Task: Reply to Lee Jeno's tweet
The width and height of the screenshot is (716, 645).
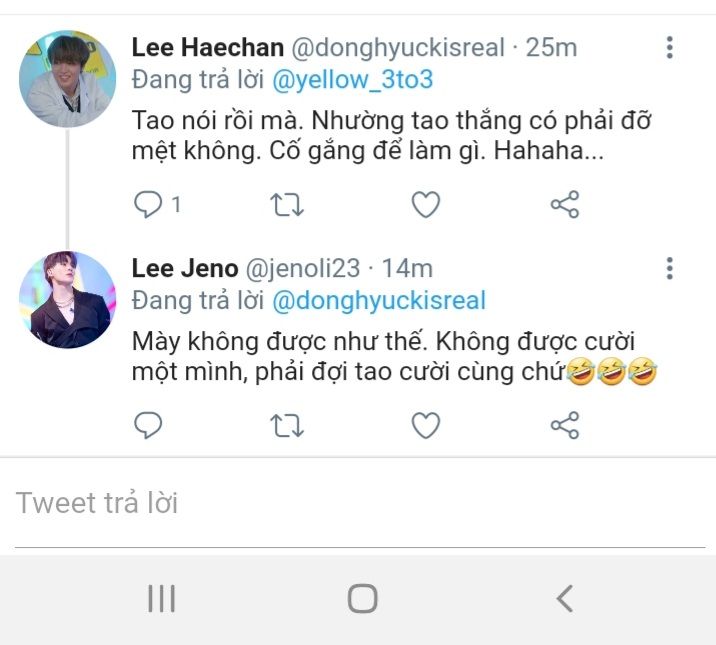Action: pos(148,425)
